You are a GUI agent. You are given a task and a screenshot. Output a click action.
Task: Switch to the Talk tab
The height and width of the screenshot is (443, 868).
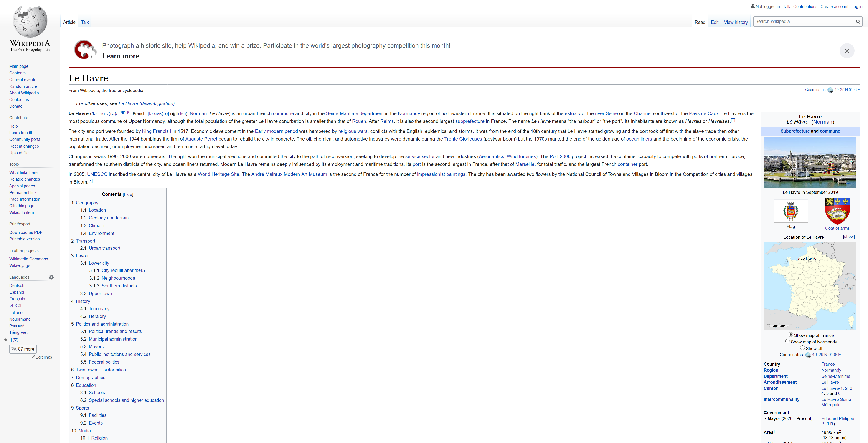(x=85, y=22)
